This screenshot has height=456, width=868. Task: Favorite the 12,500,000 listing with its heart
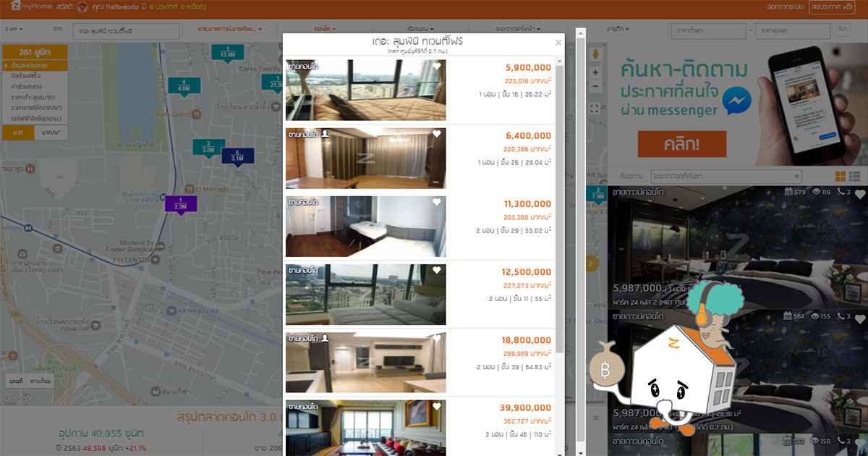437,270
